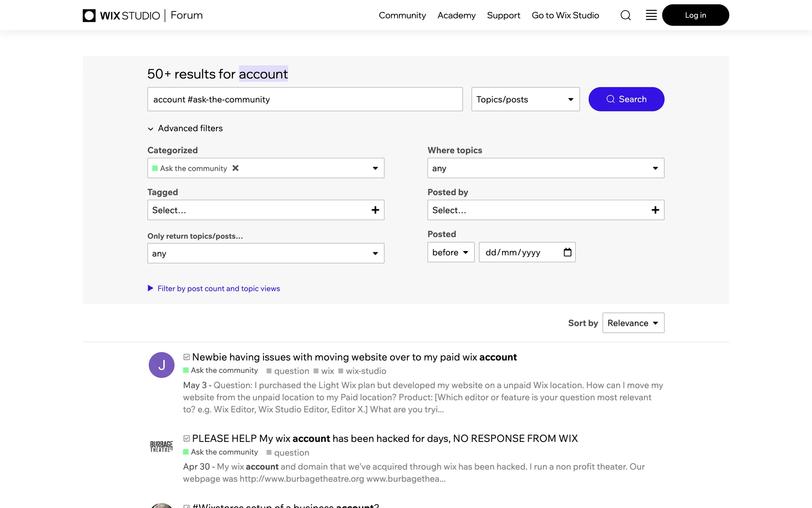Open the Community menu item
812x508 pixels.
pyautogui.click(x=402, y=15)
